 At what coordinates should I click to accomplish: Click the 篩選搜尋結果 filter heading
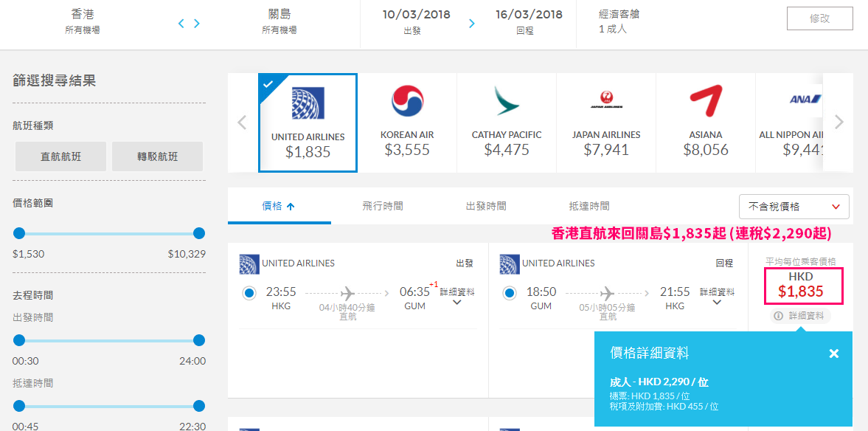tap(55, 81)
